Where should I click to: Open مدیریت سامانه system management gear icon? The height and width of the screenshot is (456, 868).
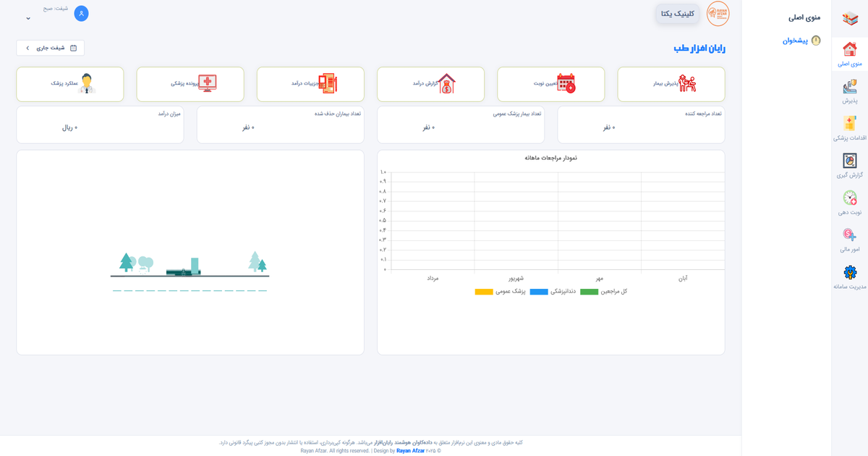pos(849,273)
